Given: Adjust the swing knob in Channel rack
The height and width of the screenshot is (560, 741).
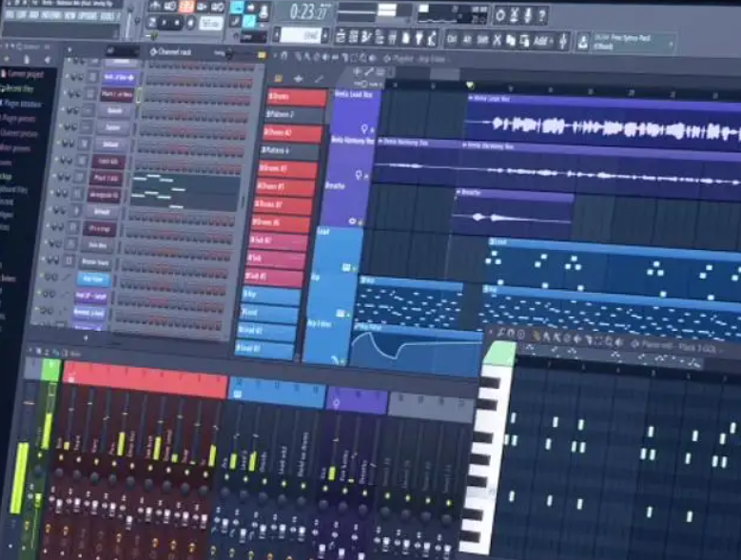Looking at the screenshot, I should pos(230,54).
